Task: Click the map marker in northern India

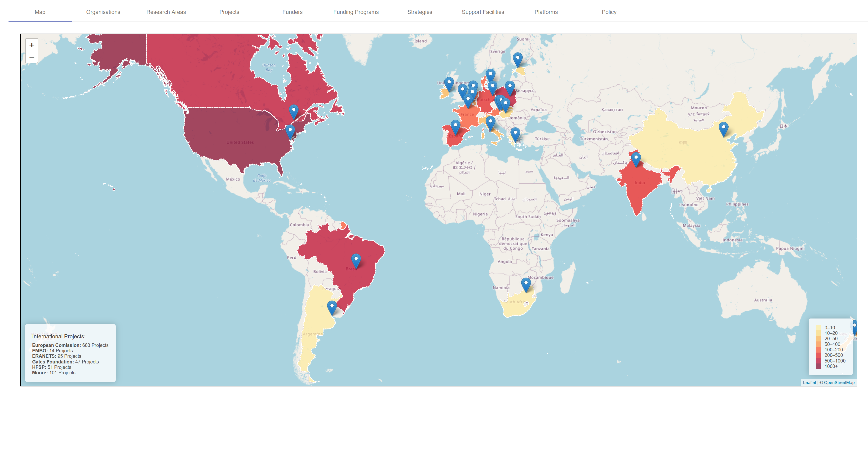Action: (x=636, y=159)
